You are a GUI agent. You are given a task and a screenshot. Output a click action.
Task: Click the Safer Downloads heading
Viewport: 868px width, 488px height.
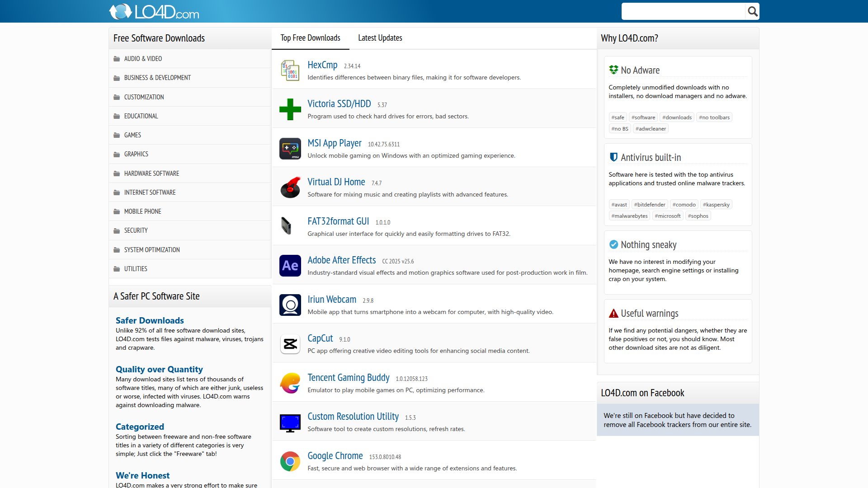pyautogui.click(x=150, y=320)
